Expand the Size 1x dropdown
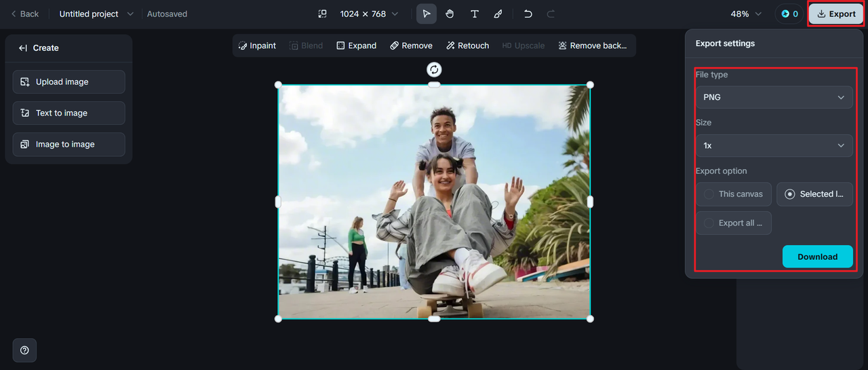The width and height of the screenshot is (868, 370). (x=774, y=145)
